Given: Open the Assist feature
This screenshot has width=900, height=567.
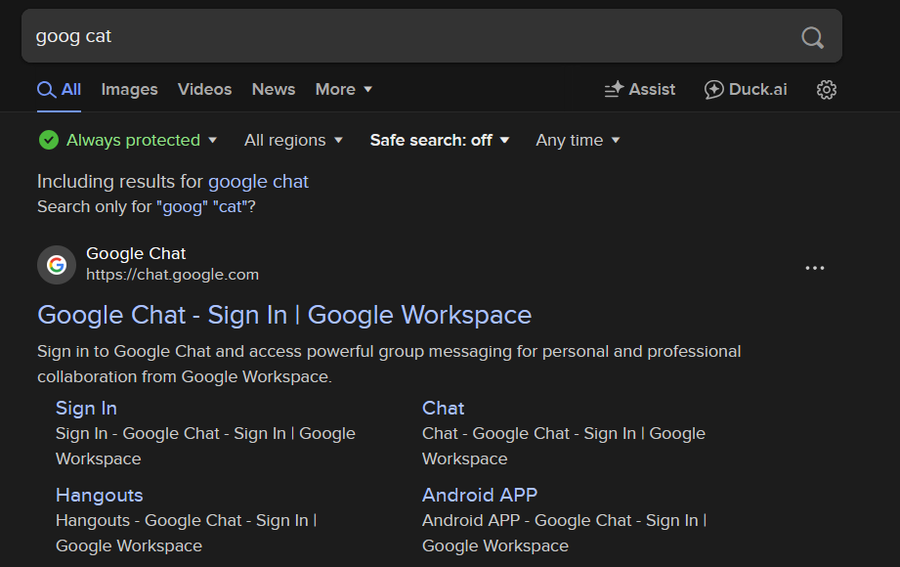Looking at the screenshot, I should [x=639, y=90].
